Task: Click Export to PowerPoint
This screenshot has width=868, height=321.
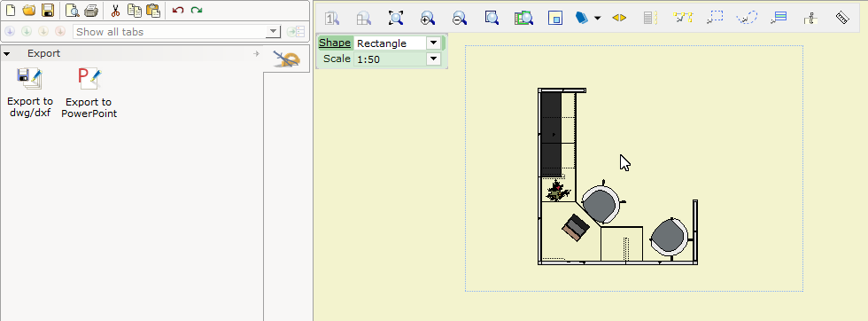Action: coord(89,92)
